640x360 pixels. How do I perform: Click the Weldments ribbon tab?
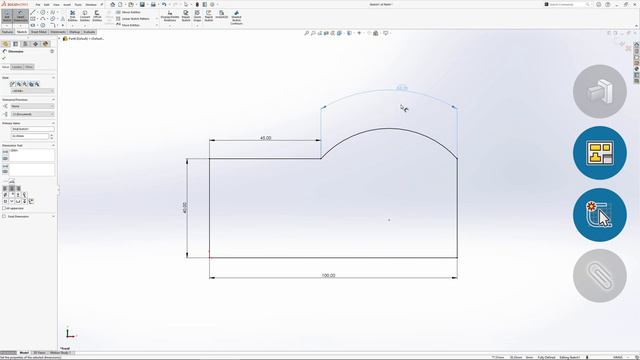[58, 32]
